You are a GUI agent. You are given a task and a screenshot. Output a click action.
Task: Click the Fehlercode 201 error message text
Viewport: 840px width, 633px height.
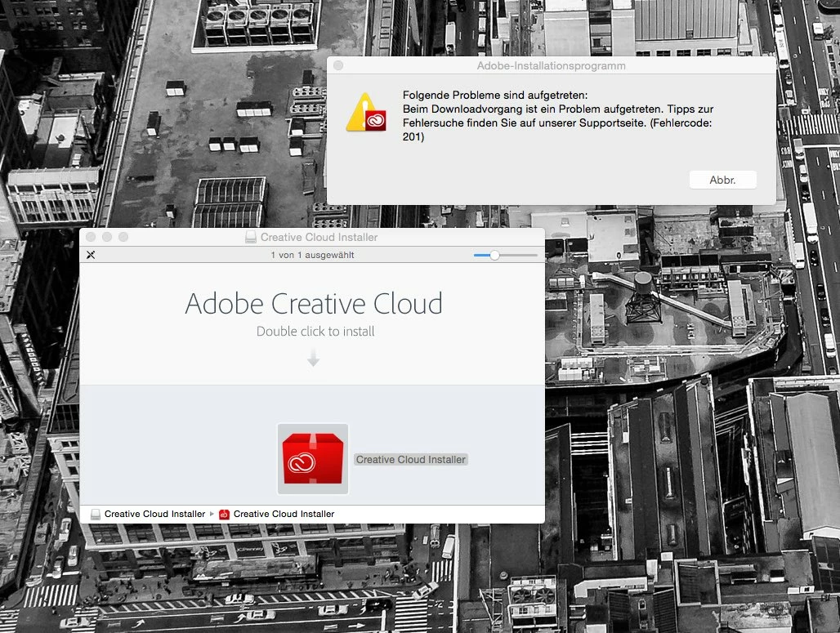[x=557, y=116]
